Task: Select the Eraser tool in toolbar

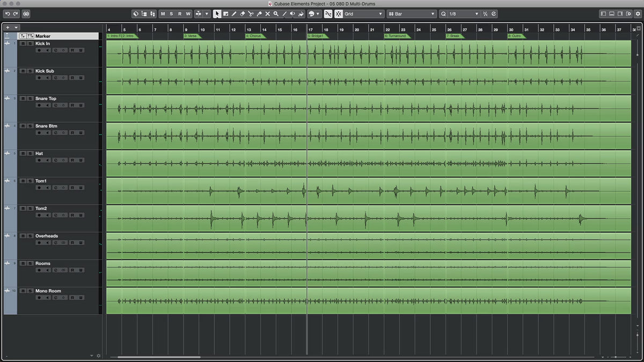Action: point(242,14)
